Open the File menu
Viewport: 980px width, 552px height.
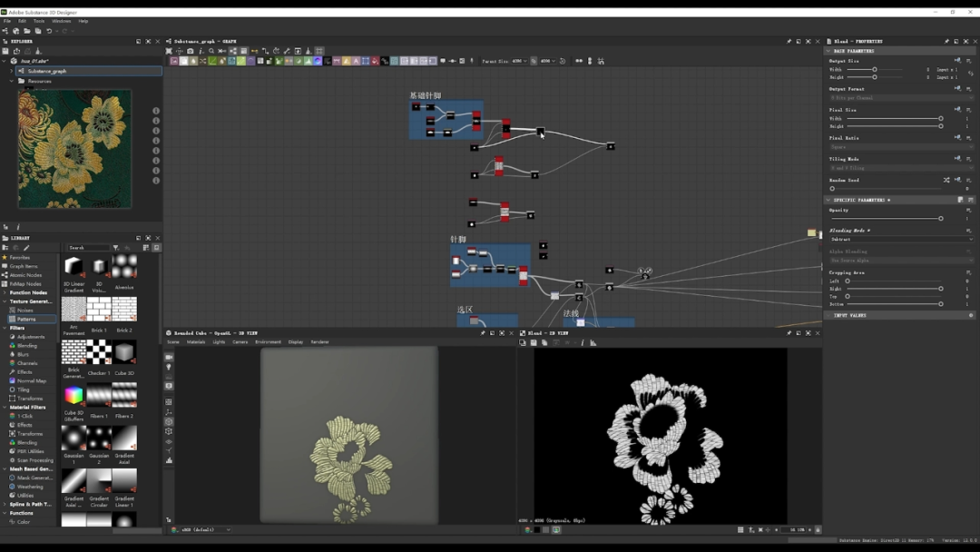[7, 21]
